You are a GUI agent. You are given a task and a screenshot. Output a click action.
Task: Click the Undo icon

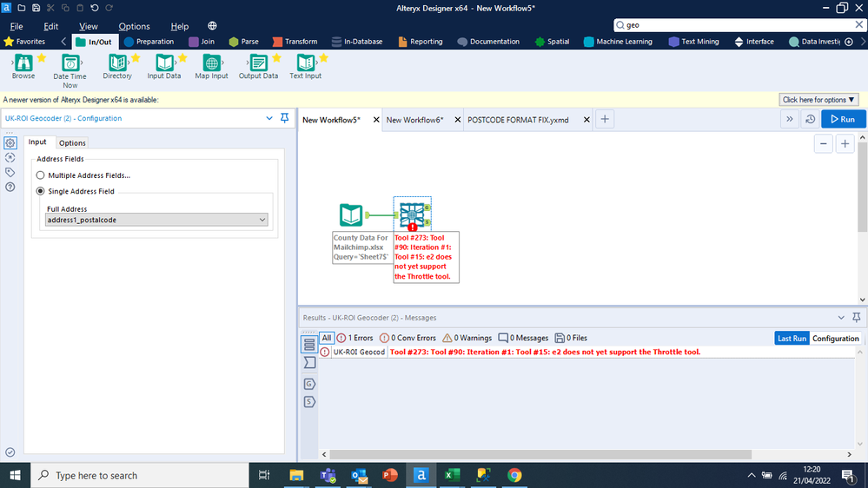tap(95, 8)
